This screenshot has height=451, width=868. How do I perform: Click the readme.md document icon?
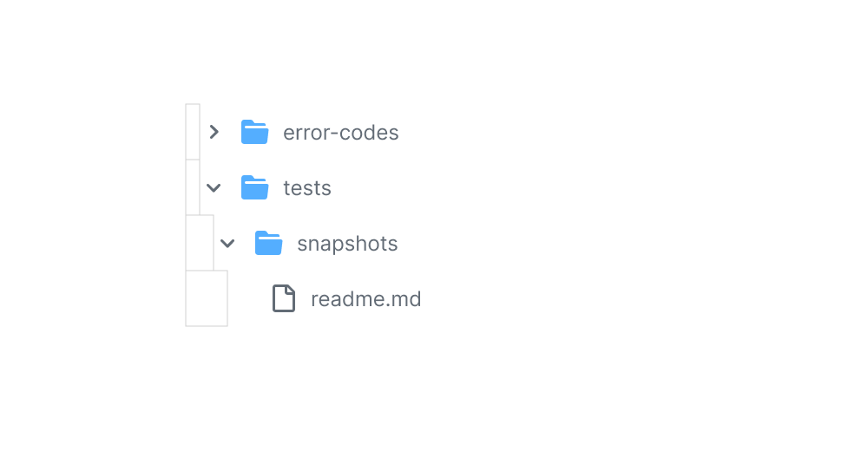point(283,298)
